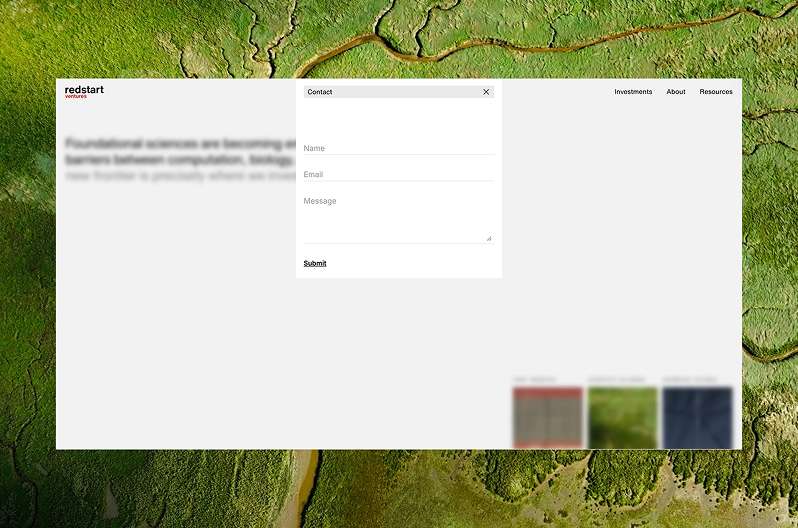Click the Contact header bar title
The height and width of the screenshot is (528, 798).
click(x=320, y=92)
